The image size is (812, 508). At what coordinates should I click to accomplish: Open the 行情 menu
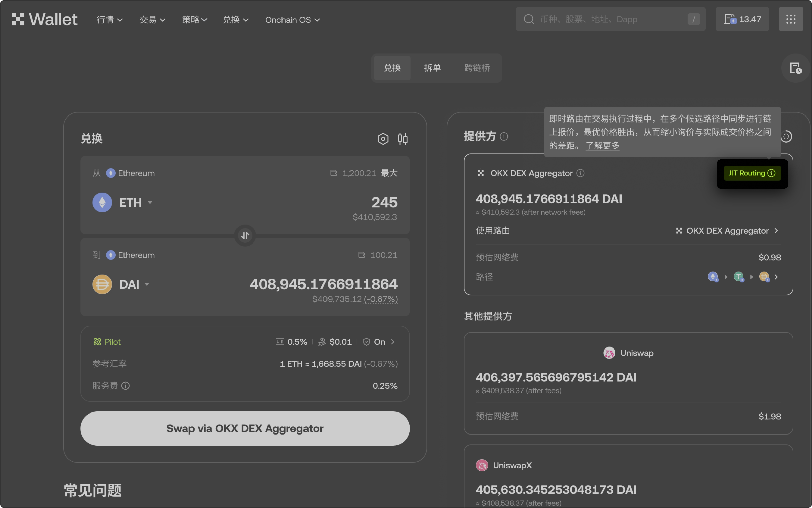[x=110, y=20]
